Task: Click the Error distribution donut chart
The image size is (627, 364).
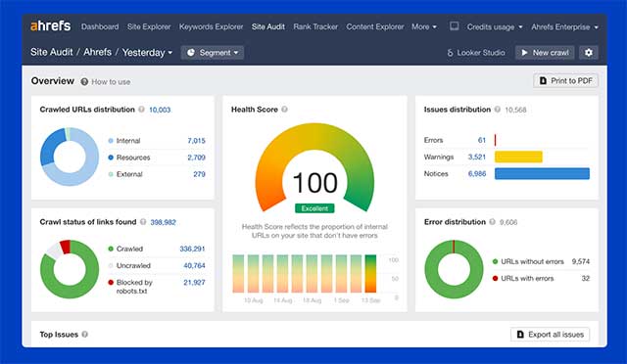Action: coord(454,269)
